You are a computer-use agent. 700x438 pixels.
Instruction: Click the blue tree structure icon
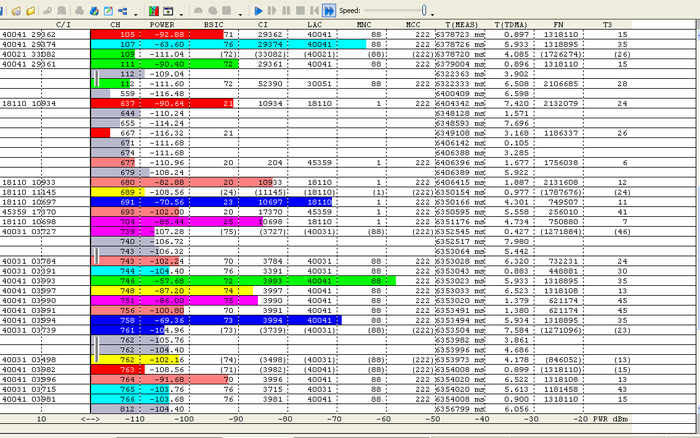[122, 11]
